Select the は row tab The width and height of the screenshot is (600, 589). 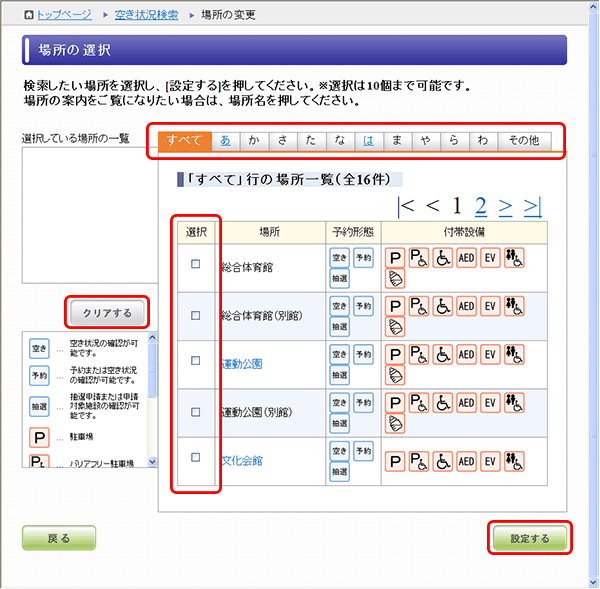369,141
